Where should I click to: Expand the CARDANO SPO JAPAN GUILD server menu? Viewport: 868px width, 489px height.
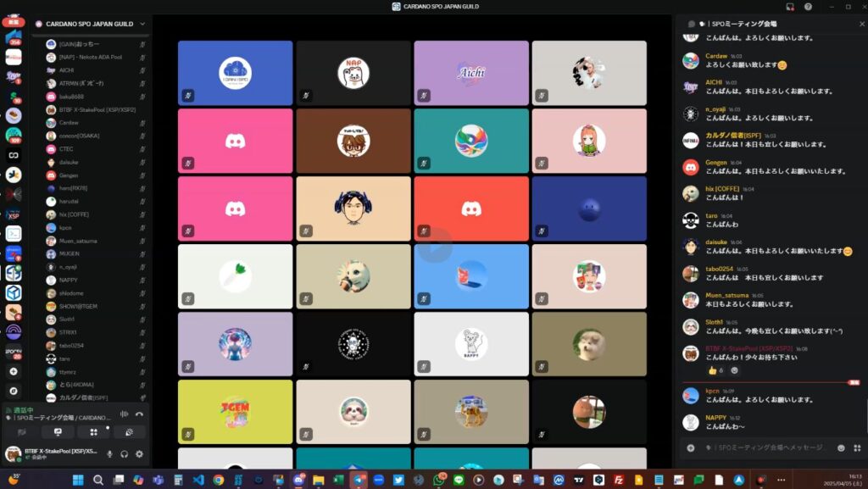point(142,24)
